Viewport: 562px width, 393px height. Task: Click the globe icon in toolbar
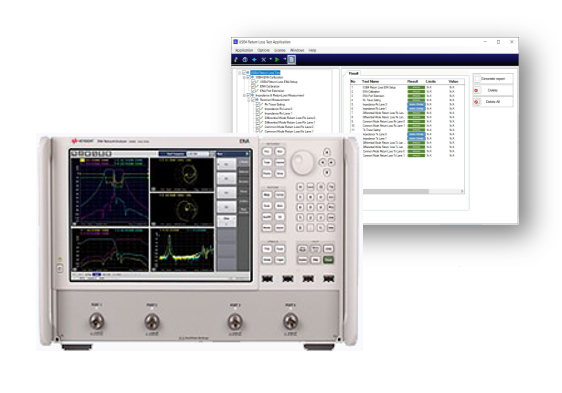pyautogui.click(x=245, y=60)
